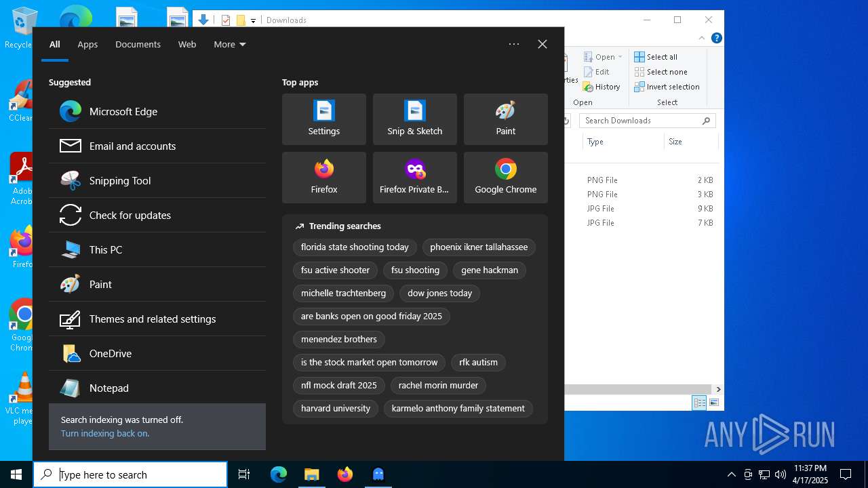Launch Paint from the Suggested list
This screenshot has height=488, width=868.
[x=157, y=284]
